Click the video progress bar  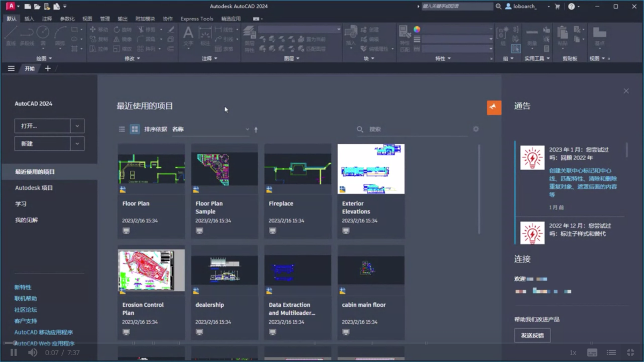click(322, 343)
